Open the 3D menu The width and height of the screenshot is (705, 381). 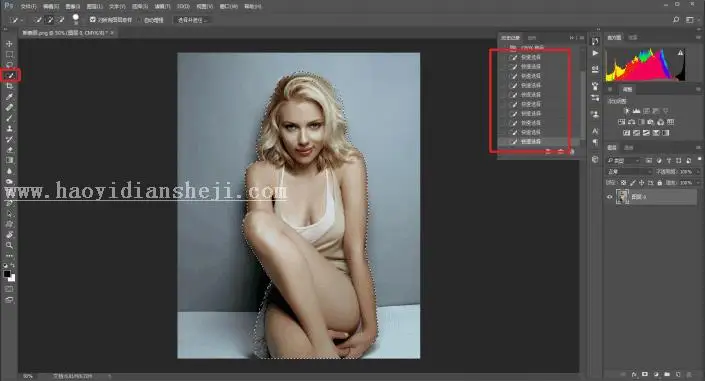coord(183,6)
